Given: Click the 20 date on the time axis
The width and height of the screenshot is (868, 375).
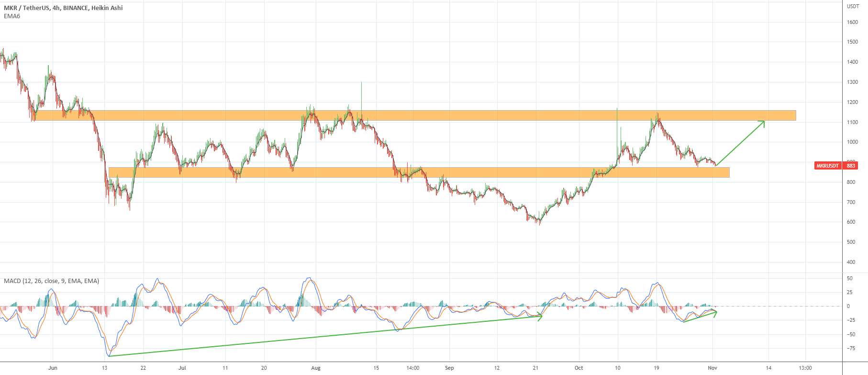Looking at the screenshot, I should coord(264,368).
